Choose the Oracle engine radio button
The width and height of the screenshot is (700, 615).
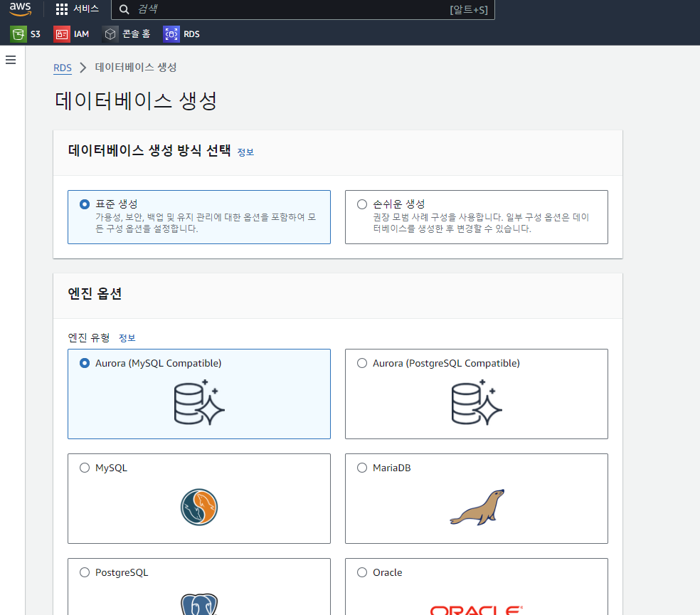pos(362,572)
